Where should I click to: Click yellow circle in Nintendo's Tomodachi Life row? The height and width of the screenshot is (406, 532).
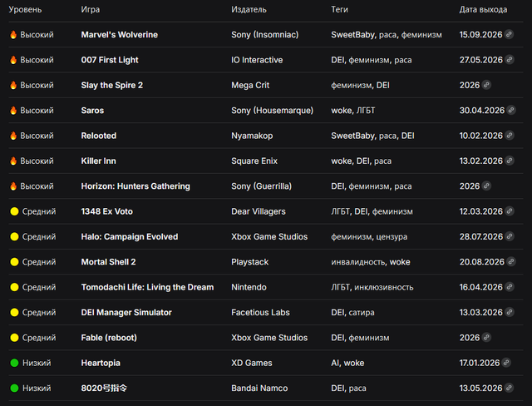pos(14,287)
